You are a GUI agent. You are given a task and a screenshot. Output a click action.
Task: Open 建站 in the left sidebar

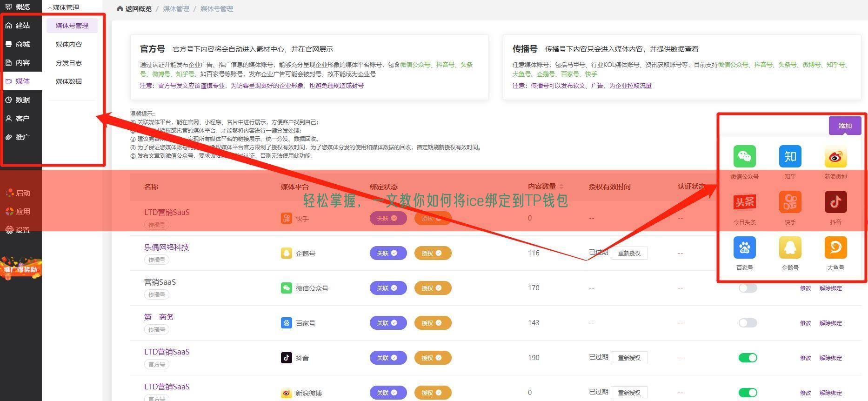point(18,26)
